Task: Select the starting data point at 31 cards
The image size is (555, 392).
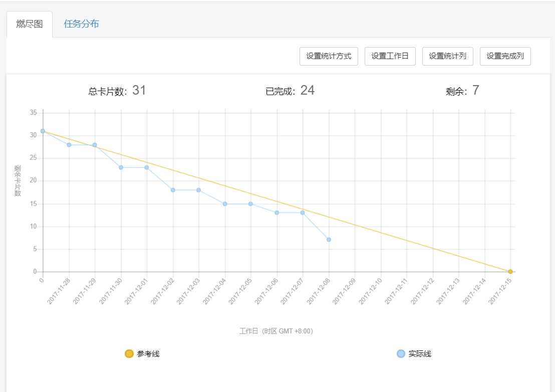Action: (x=43, y=131)
